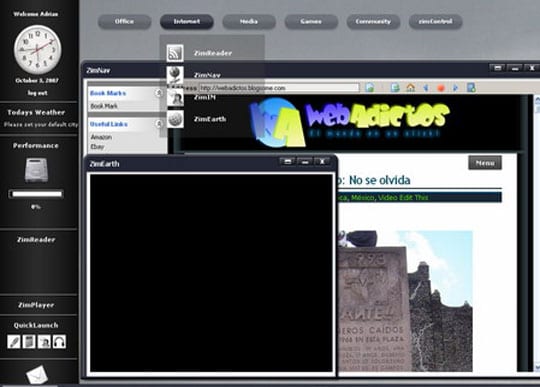Image resolution: width=540 pixels, height=387 pixels.
Task: Navigate forward with the blue right arrow
Action: click(x=455, y=88)
